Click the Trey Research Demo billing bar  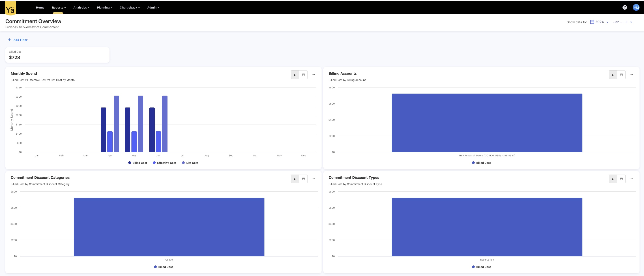coord(487,123)
